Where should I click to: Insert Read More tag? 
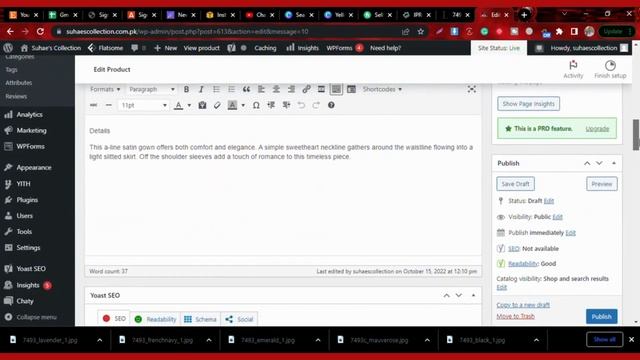pyautogui.click(x=321, y=89)
